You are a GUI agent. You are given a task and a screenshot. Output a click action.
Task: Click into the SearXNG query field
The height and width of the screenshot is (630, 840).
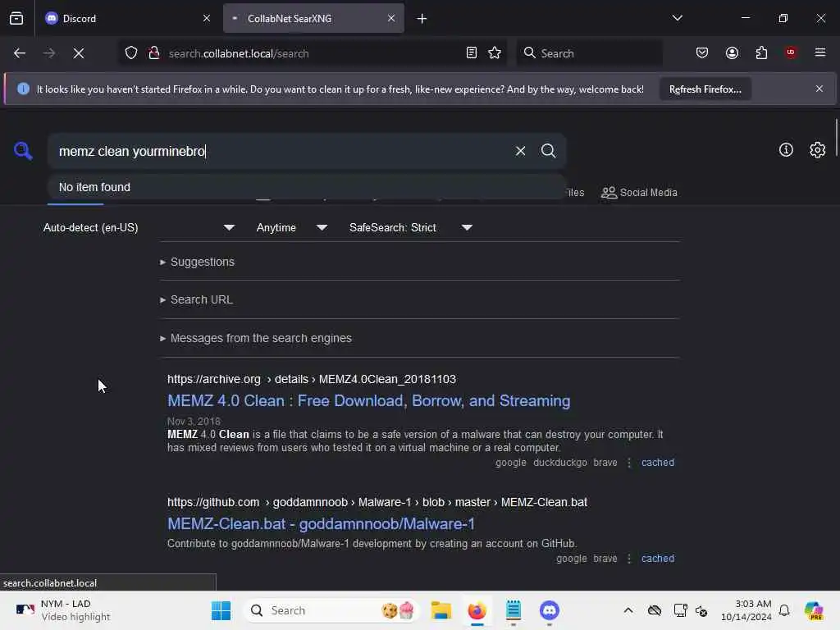(x=279, y=152)
